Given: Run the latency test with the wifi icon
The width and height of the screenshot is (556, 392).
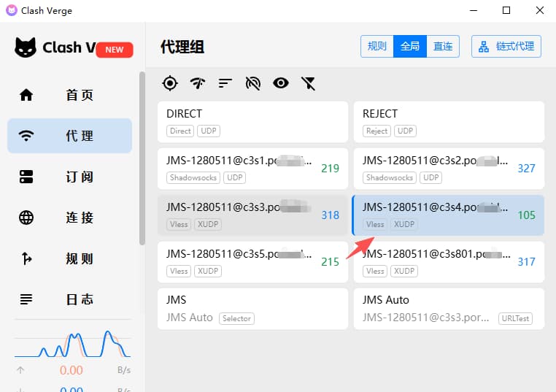Looking at the screenshot, I should tap(198, 83).
